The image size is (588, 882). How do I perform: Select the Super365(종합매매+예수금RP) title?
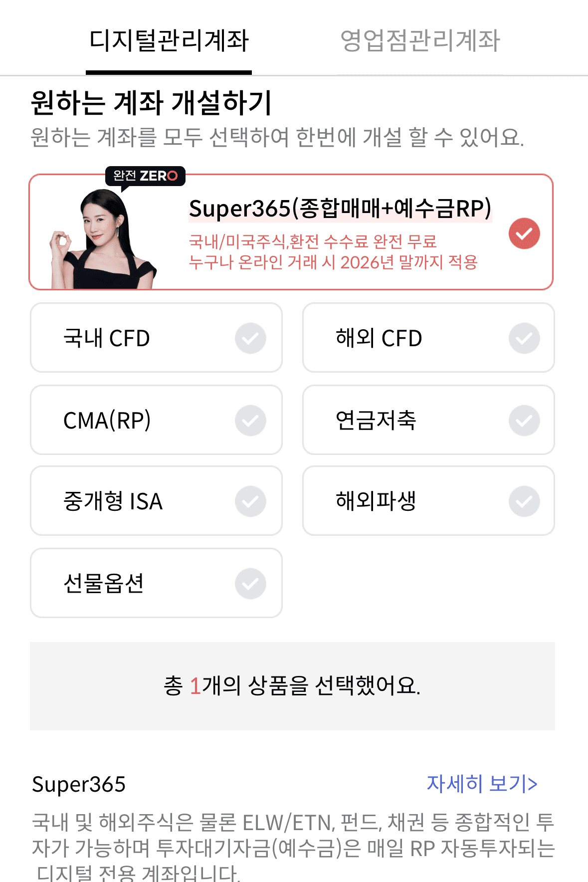(340, 209)
